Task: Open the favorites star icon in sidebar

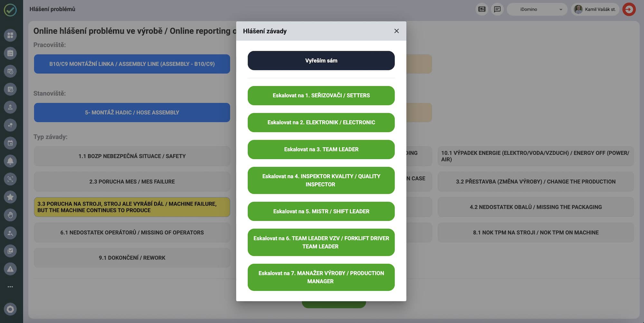Action: [x=10, y=197]
